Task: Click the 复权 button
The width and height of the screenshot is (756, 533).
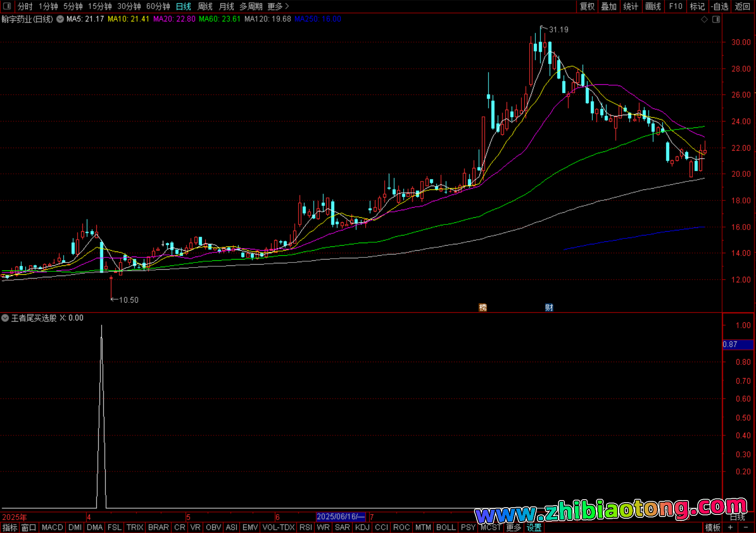Action: coord(587,6)
